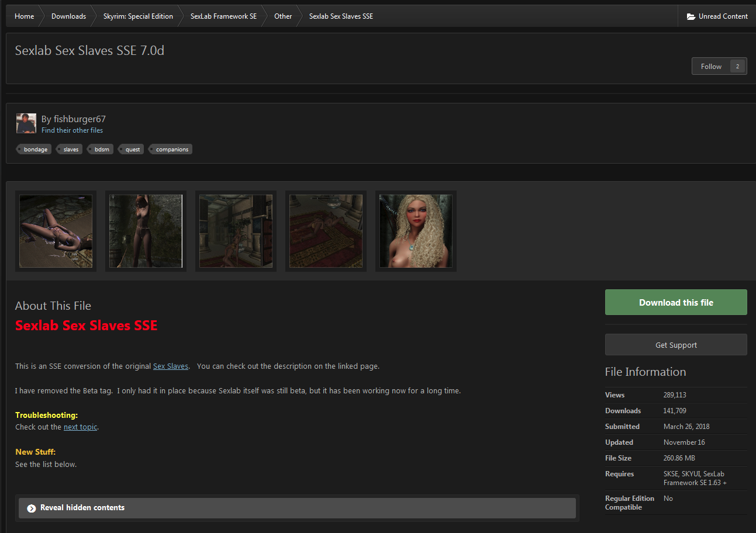
Task: Expand Reveal hidden contents
Action: click(297, 508)
